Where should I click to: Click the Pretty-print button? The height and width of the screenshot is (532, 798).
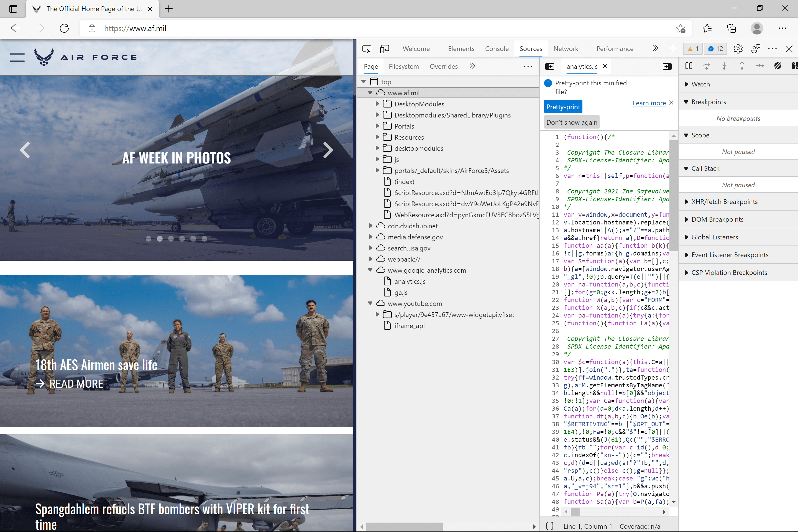(563, 107)
